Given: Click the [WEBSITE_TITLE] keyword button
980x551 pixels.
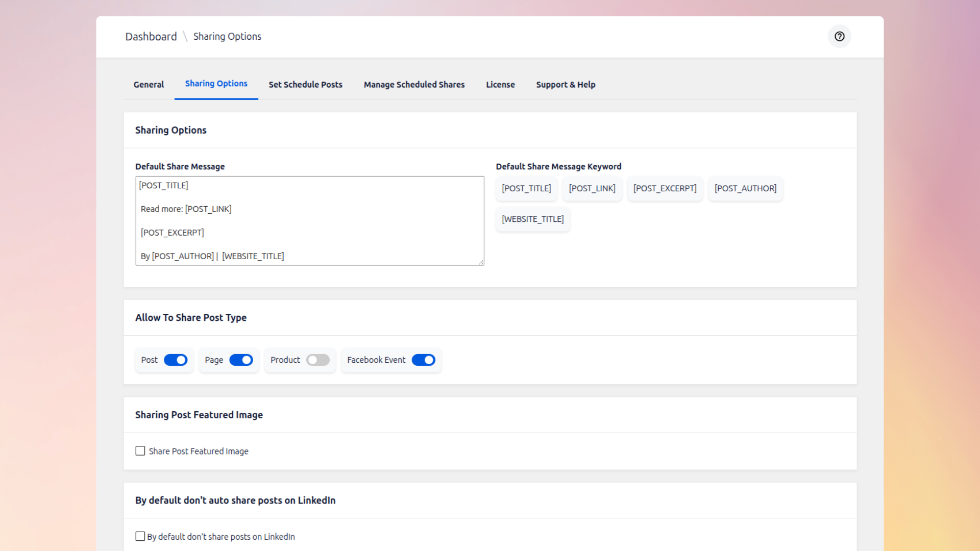Looking at the screenshot, I should (x=532, y=219).
